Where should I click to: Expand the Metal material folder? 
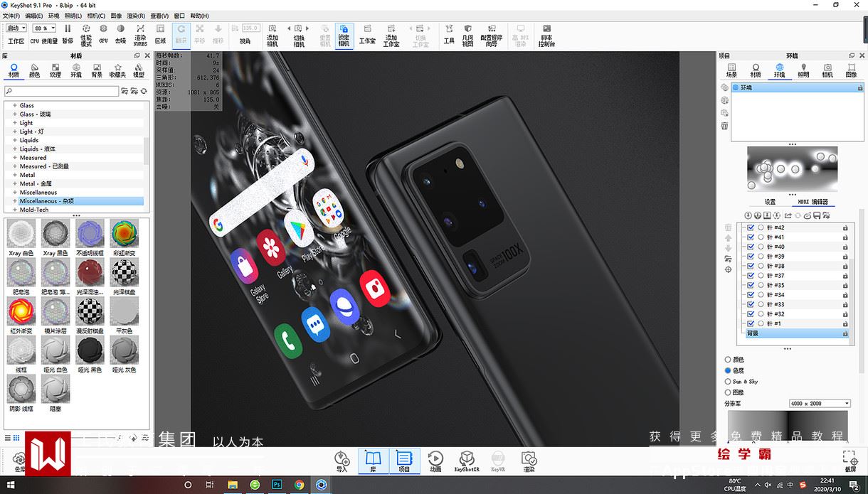click(14, 175)
